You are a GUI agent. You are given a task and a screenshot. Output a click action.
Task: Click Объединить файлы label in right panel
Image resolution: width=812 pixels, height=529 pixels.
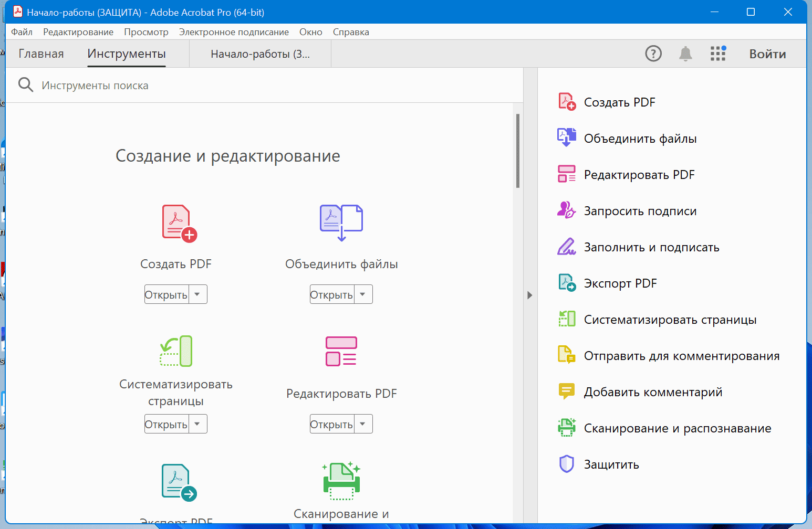pyautogui.click(x=640, y=138)
